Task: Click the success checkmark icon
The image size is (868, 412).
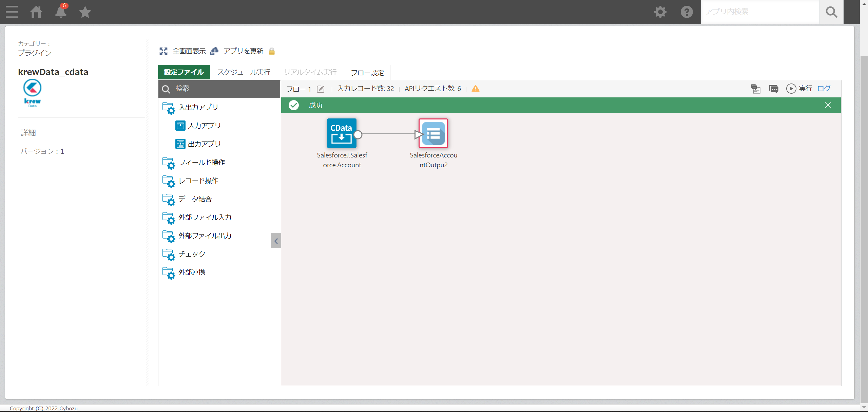Action: 294,105
